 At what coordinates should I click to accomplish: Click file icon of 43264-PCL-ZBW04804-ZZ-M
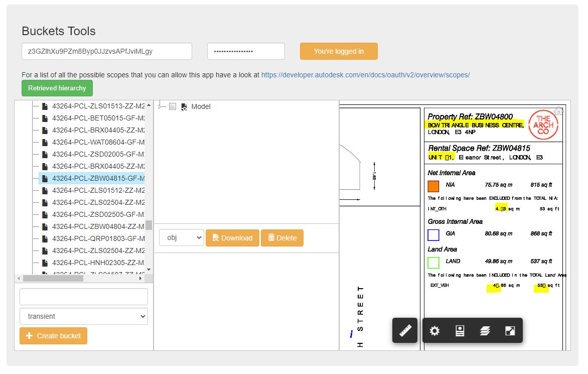pos(45,226)
